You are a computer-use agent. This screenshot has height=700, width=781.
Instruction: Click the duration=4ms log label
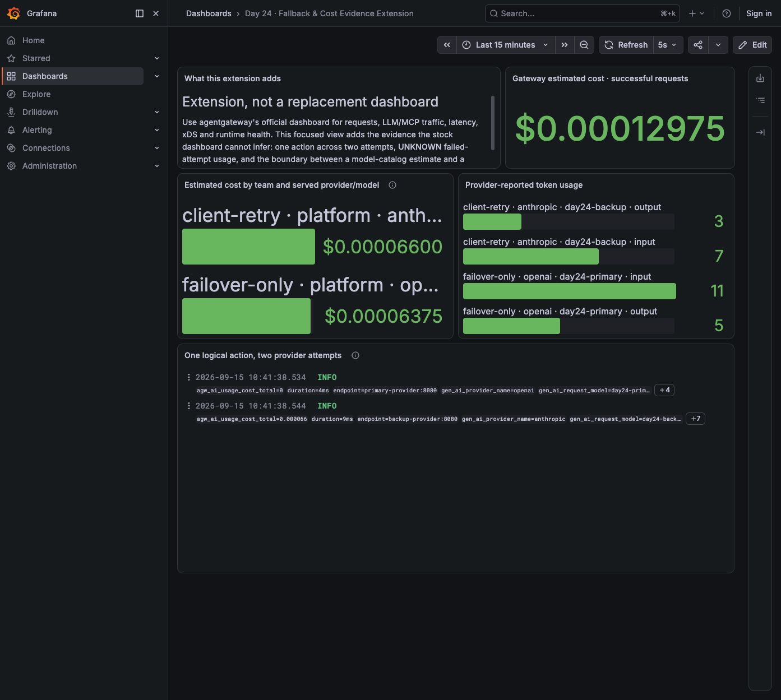click(308, 390)
